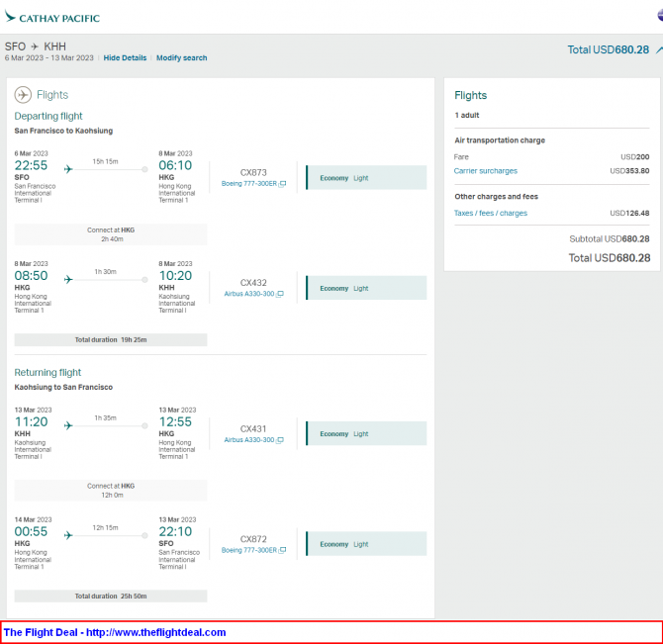
Task: Click the plane icon next to 22:55 departure
Action: pyautogui.click(x=68, y=169)
